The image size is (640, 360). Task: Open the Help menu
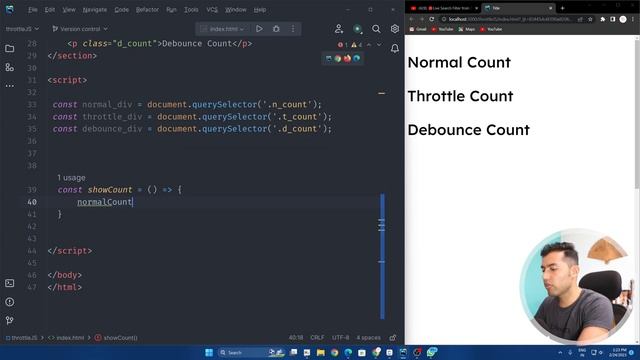pyautogui.click(x=260, y=9)
